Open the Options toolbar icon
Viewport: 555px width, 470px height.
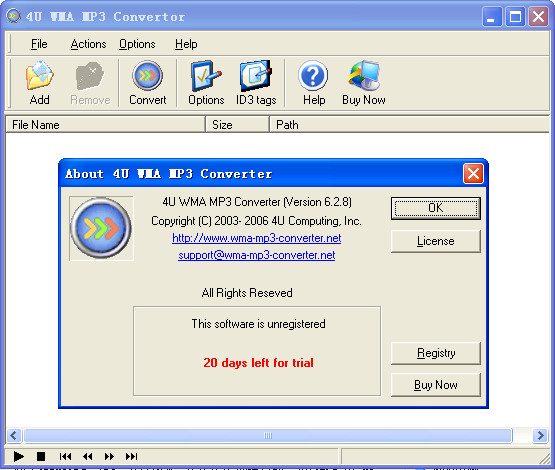point(206,83)
